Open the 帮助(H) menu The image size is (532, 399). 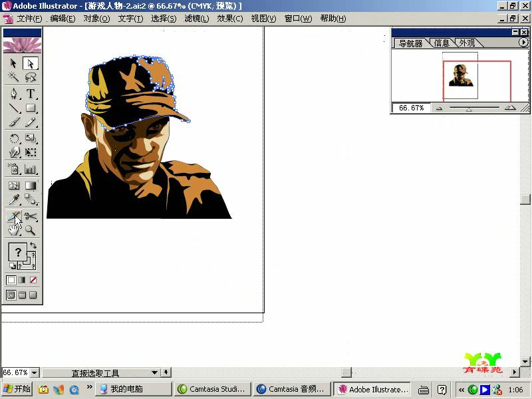[333, 19]
